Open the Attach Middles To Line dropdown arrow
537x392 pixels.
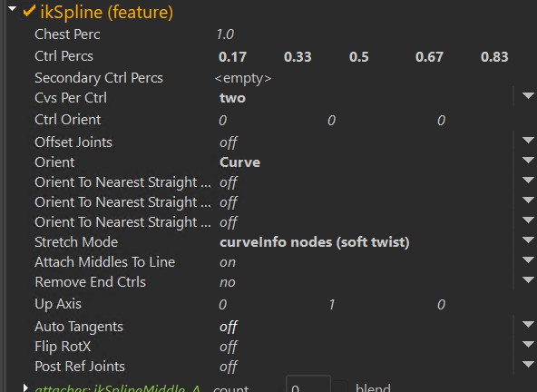pos(529,260)
